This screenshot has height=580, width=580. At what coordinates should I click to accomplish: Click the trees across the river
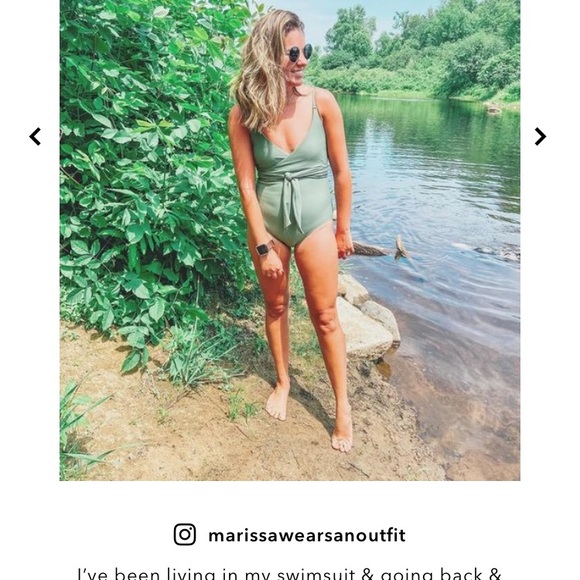click(x=418, y=52)
